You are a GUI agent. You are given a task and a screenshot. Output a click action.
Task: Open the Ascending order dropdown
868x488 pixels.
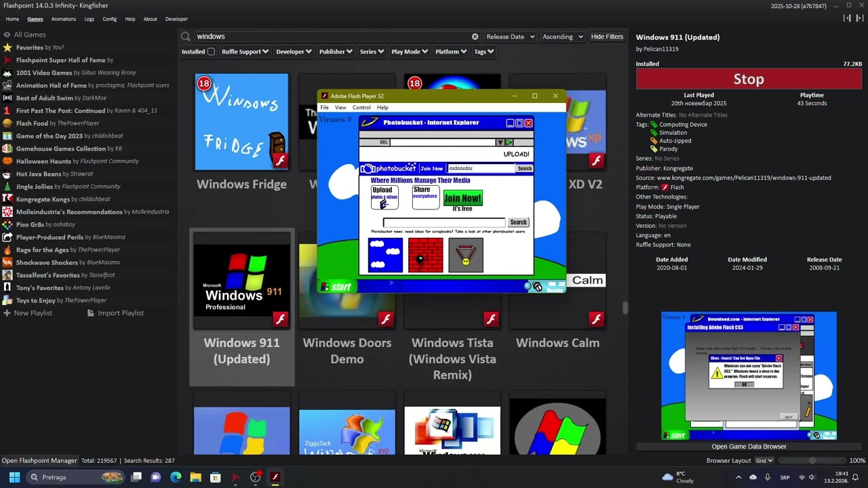tap(562, 37)
